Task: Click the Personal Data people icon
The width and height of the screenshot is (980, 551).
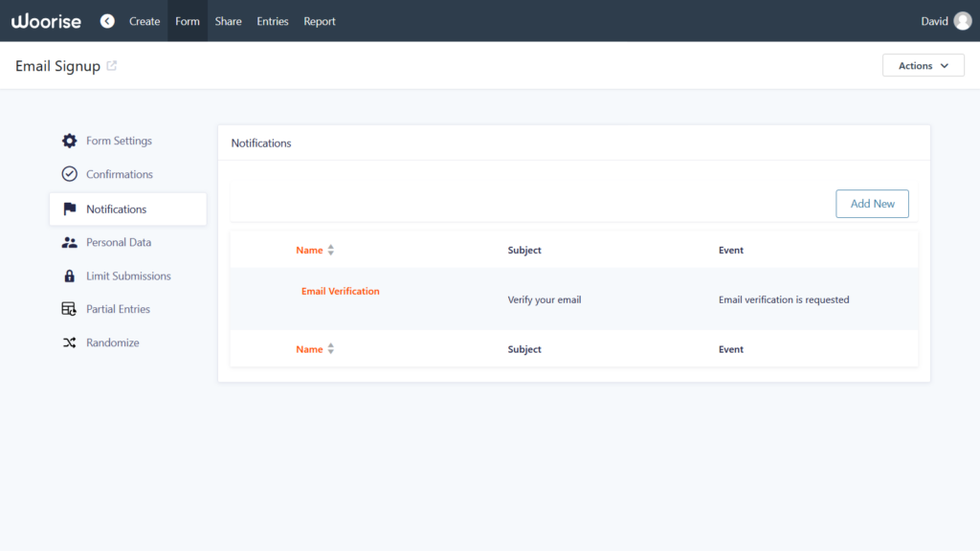Action: (x=69, y=243)
